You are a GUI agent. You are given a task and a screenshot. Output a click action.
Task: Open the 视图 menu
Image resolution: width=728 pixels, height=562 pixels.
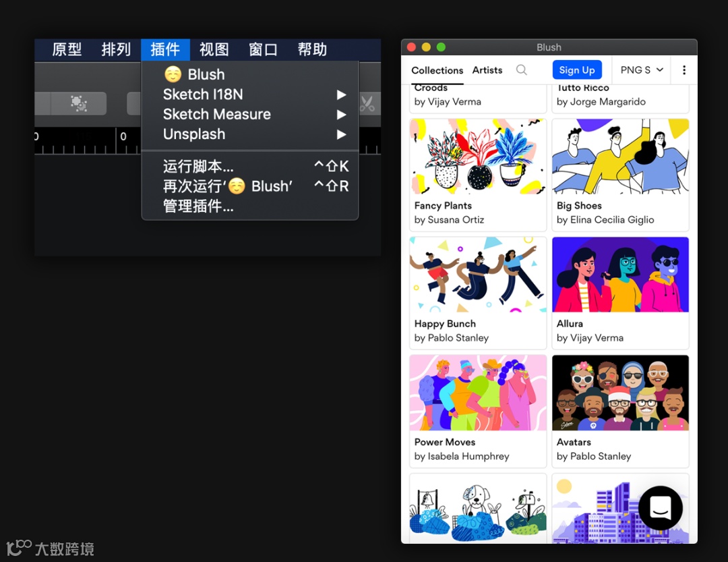(x=214, y=49)
